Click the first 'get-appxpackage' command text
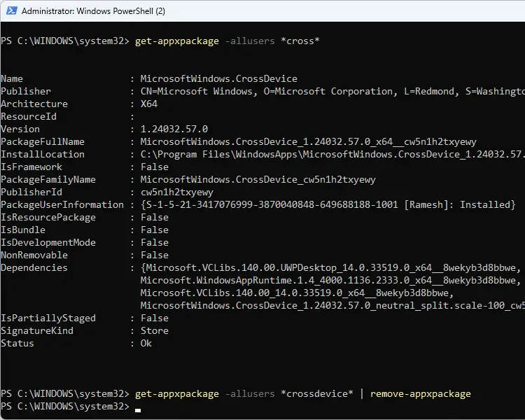Image resolution: width=525 pixels, height=420 pixels. [177, 41]
